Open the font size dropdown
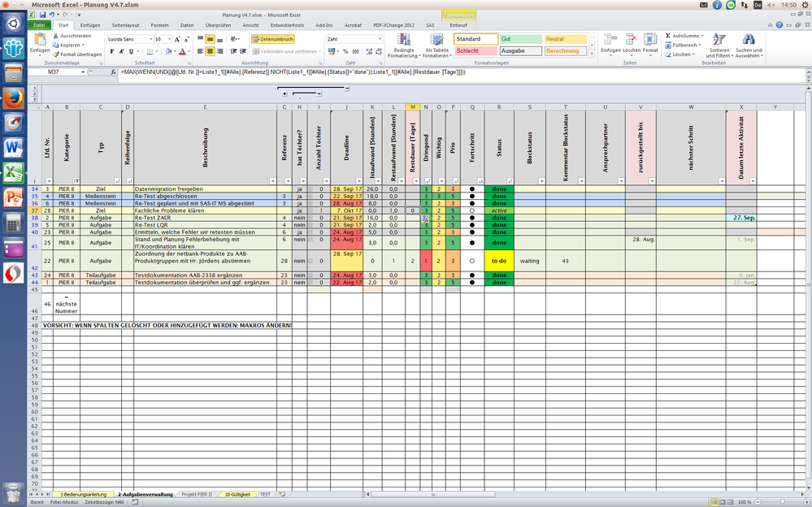This screenshot has height=507, width=812. pyautogui.click(x=171, y=39)
